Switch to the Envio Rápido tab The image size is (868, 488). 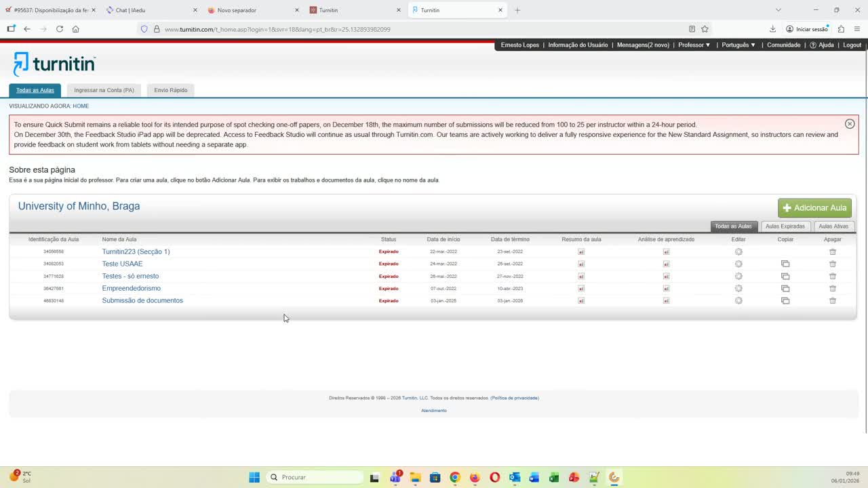[170, 89]
